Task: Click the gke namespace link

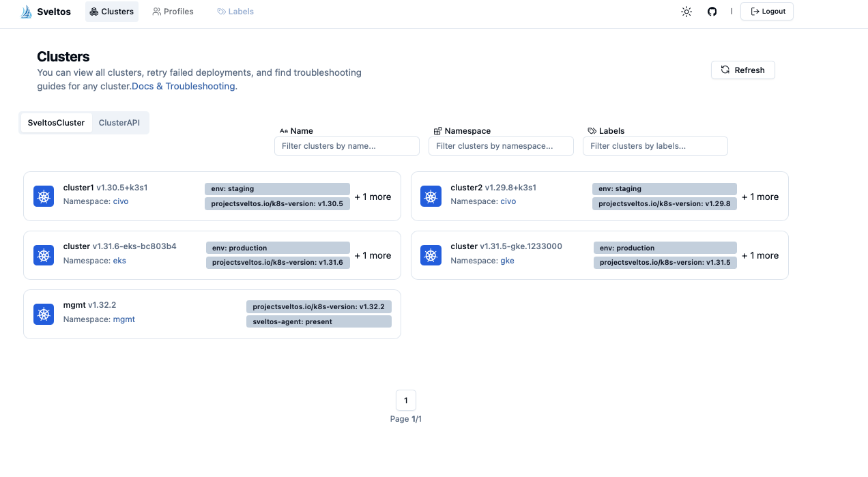Action: 507,261
